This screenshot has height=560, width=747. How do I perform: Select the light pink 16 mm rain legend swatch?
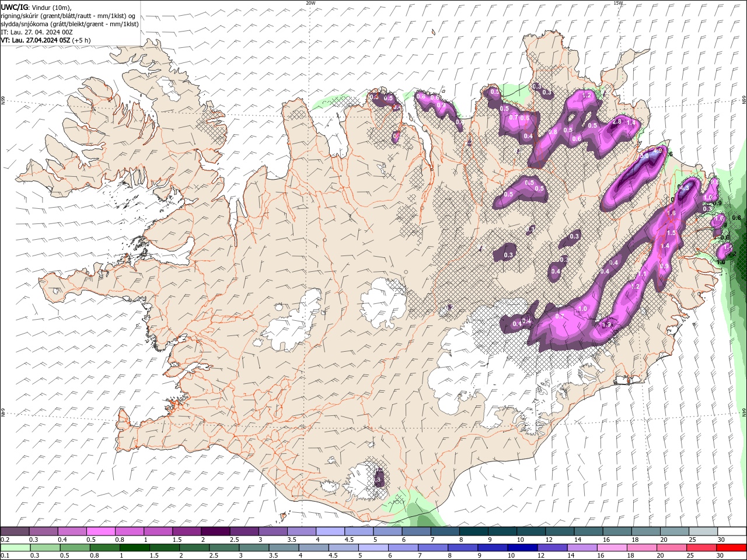[x=612, y=548]
